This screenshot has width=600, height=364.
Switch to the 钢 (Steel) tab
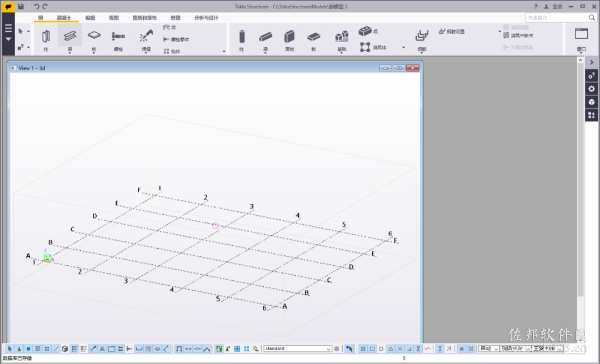pos(40,18)
